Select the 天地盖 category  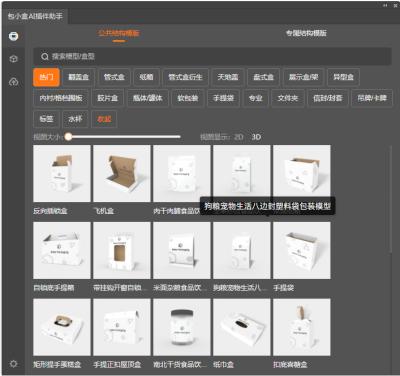(228, 77)
